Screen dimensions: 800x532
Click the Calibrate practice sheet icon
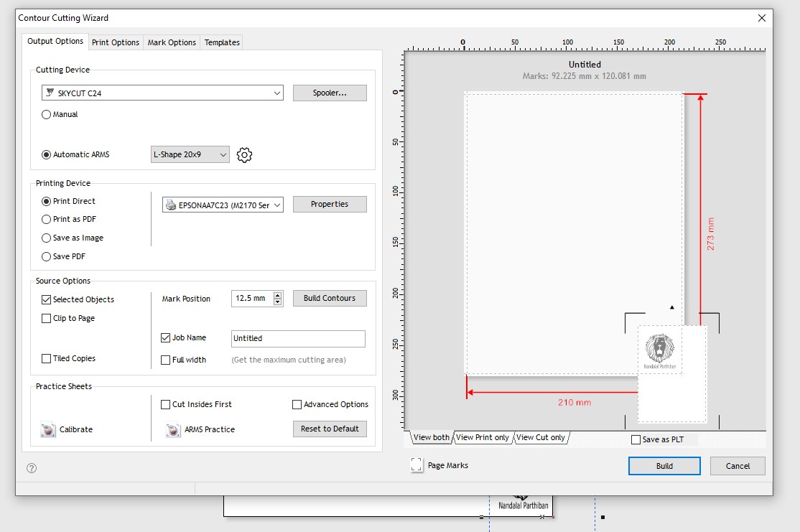[x=48, y=429]
